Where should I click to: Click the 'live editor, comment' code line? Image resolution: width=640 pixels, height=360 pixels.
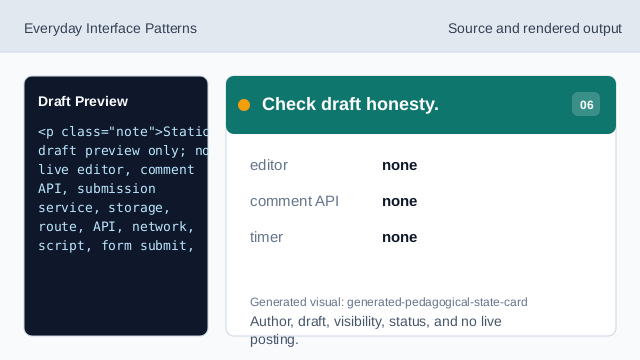[116, 170]
